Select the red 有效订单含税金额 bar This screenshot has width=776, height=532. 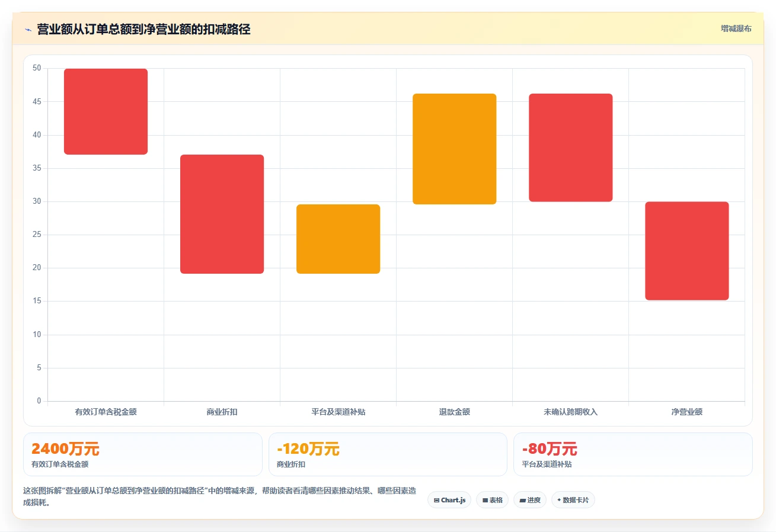click(106, 111)
